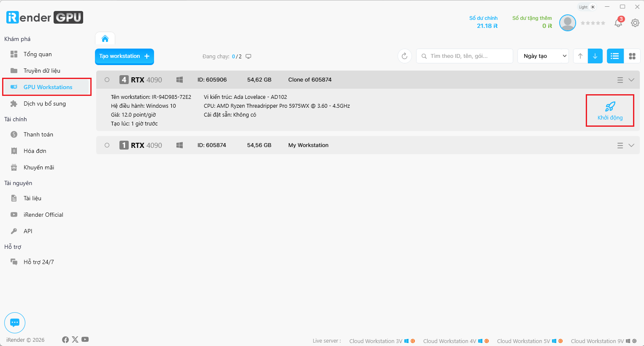Click the CPU AMD Ryzen Threadripper line
Viewport: 644px width, 346px height.
(x=277, y=106)
